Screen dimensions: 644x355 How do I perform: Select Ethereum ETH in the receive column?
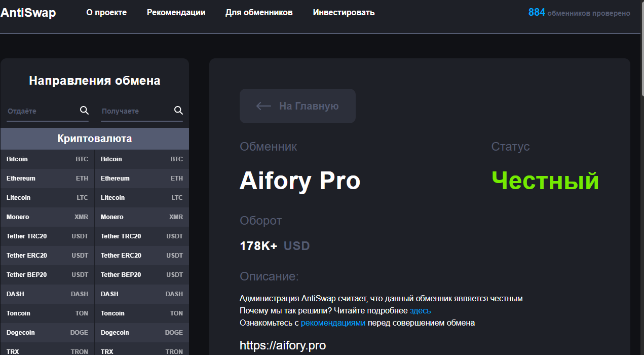coord(141,179)
